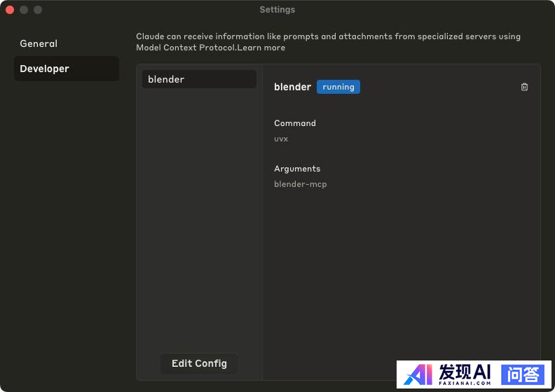Click the minimize window button
The width and height of the screenshot is (555, 392).
coord(24,10)
